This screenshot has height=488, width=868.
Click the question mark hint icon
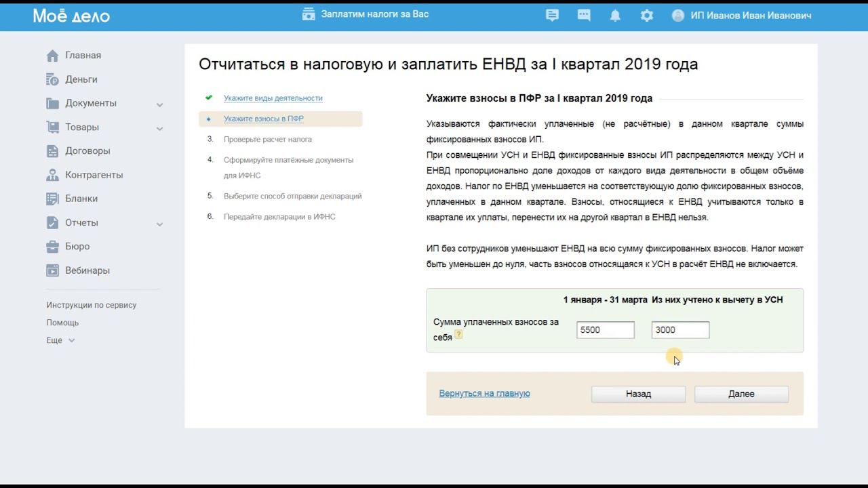tap(458, 334)
